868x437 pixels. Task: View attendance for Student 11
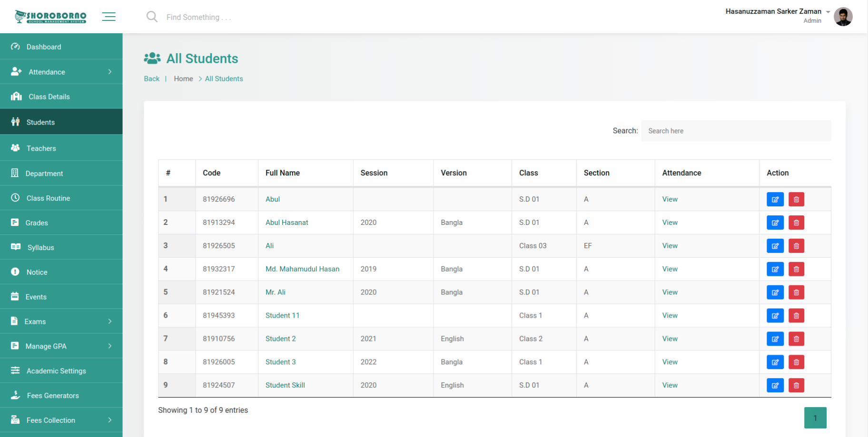(670, 316)
